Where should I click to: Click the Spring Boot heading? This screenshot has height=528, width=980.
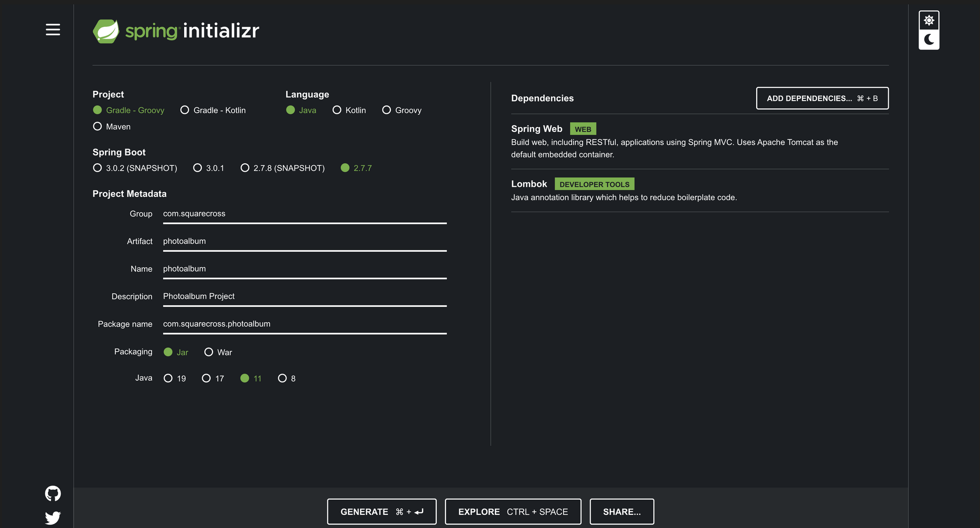(119, 153)
